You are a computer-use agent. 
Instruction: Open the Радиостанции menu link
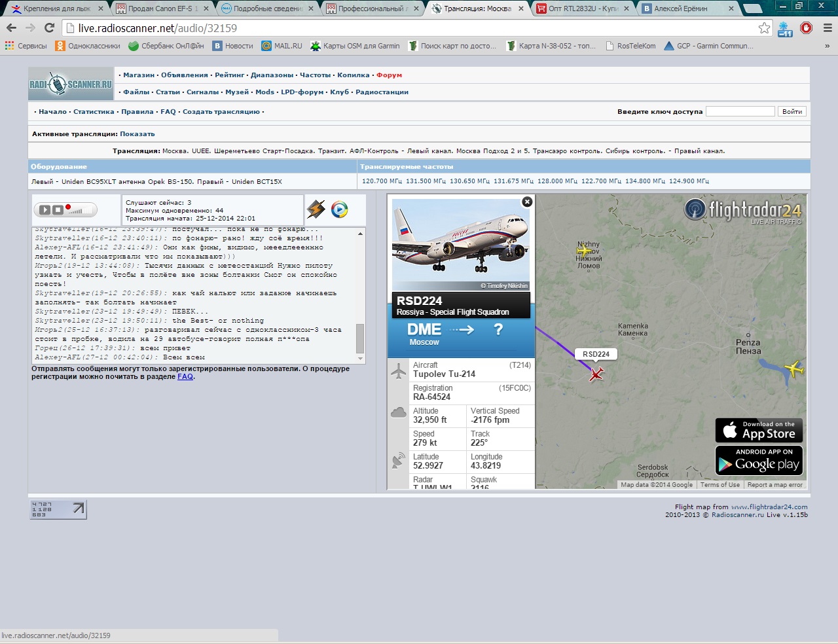[x=382, y=92]
